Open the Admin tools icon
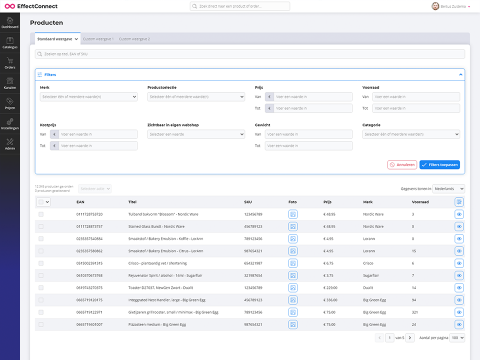The image size is (480, 360). [10, 144]
